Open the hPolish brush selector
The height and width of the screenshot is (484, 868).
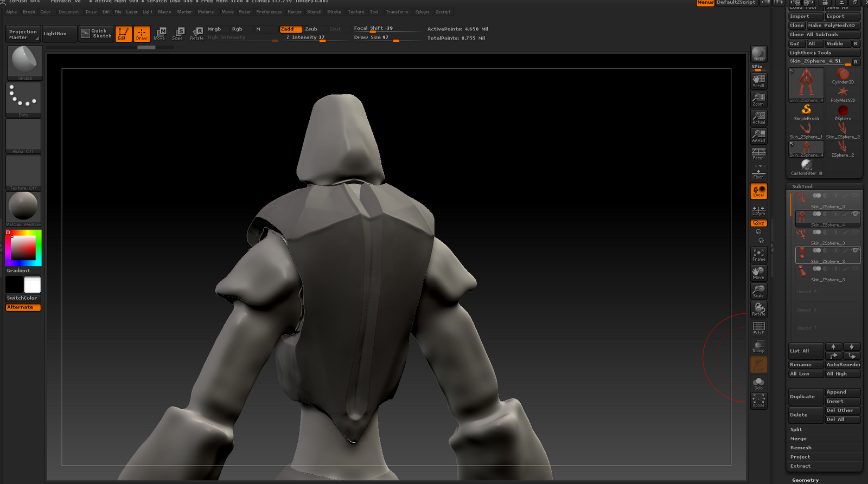click(24, 62)
